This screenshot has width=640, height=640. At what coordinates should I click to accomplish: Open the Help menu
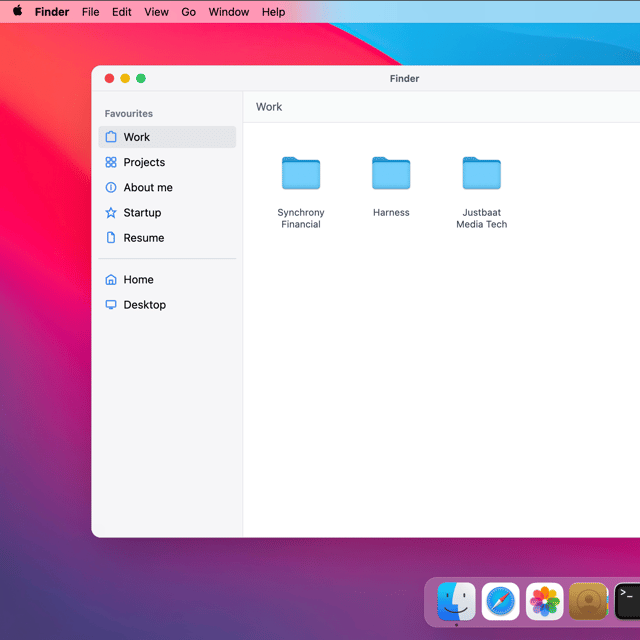pyautogui.click(x=273, y=12)
